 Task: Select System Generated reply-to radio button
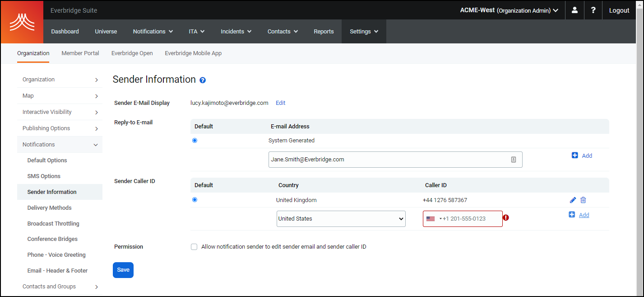coord(195,141)
